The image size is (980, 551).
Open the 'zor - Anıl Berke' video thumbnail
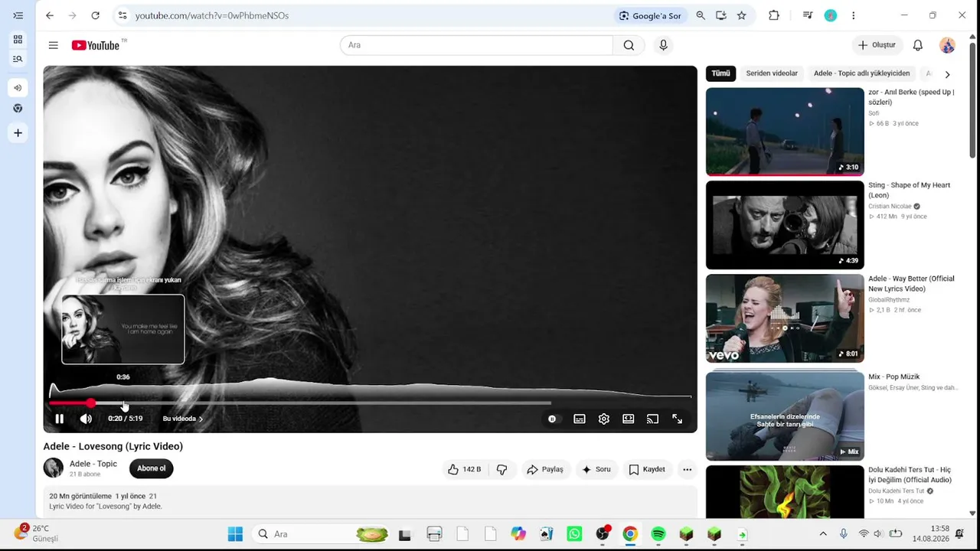785,132
